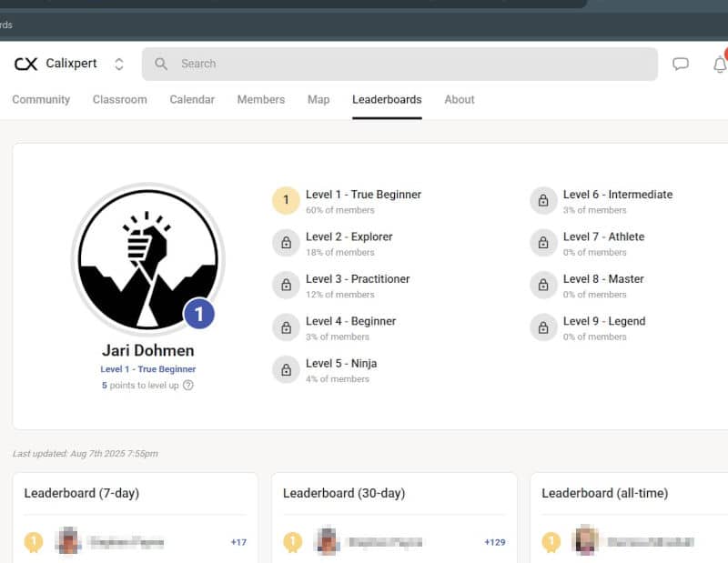
Task: Click the search magnifier icon
Action: coord(161,64)
